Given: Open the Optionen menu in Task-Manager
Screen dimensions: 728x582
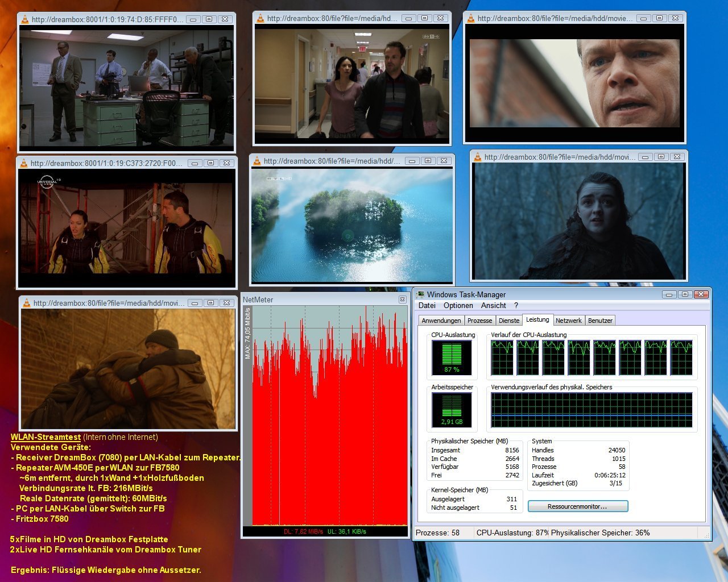Looking at the screenshot, I should (x=458, y=305).
